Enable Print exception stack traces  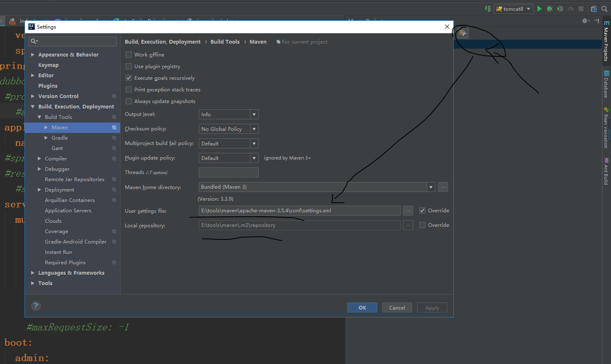click(129, 90)
